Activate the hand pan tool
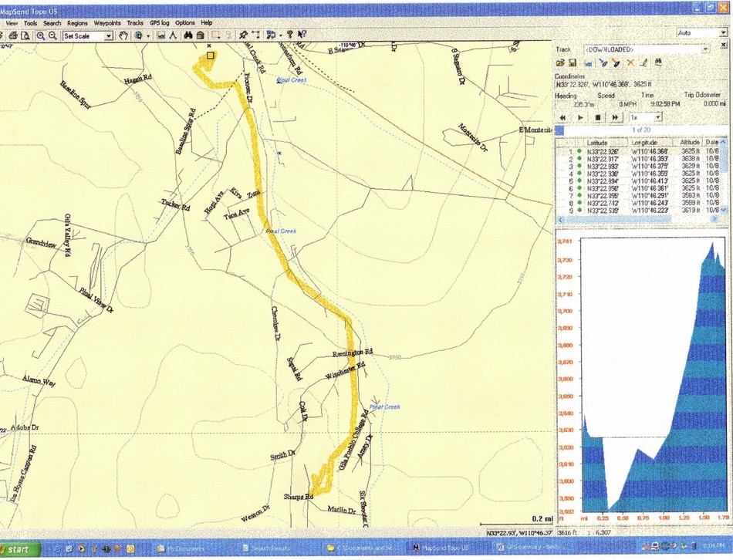 click(123, 35)
